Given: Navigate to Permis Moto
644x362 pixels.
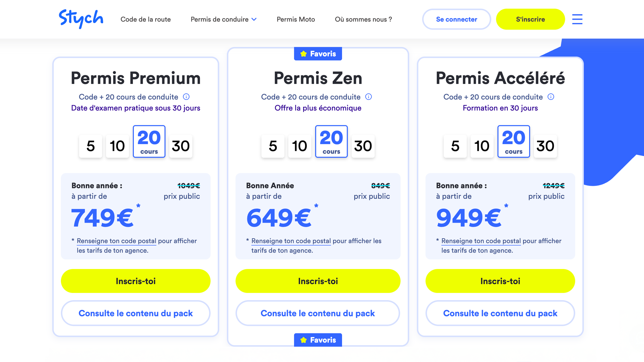Looking at the screenshot, I should 295,19.
